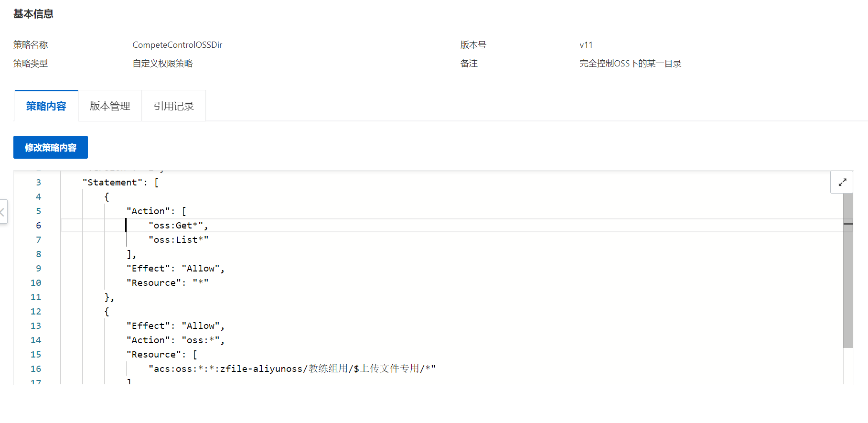Click the remark text 完全控制OSS下的某一目录
Image resolution: width=868 pixels, height=423 pixels.
[630, 64]
